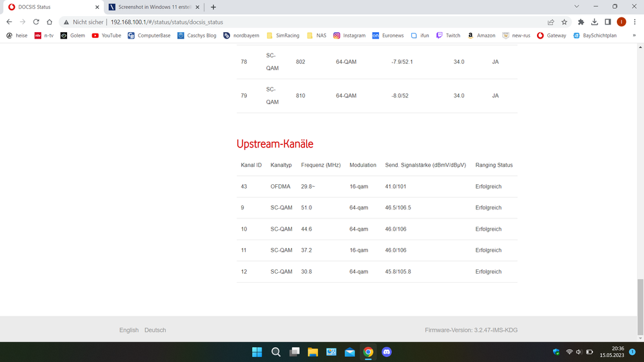
Task: Open the Chrome three-dot menu
Action: point(634,22)
